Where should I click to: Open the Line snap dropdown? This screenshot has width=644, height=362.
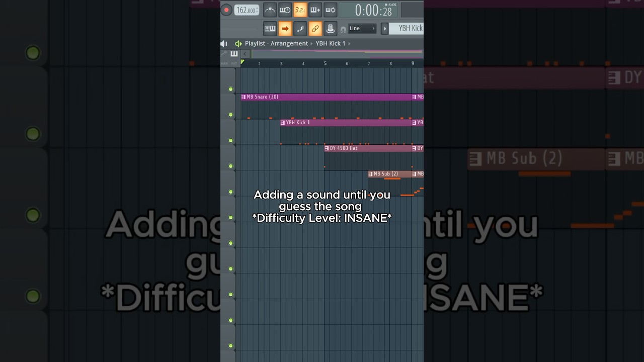coord(362,29)
